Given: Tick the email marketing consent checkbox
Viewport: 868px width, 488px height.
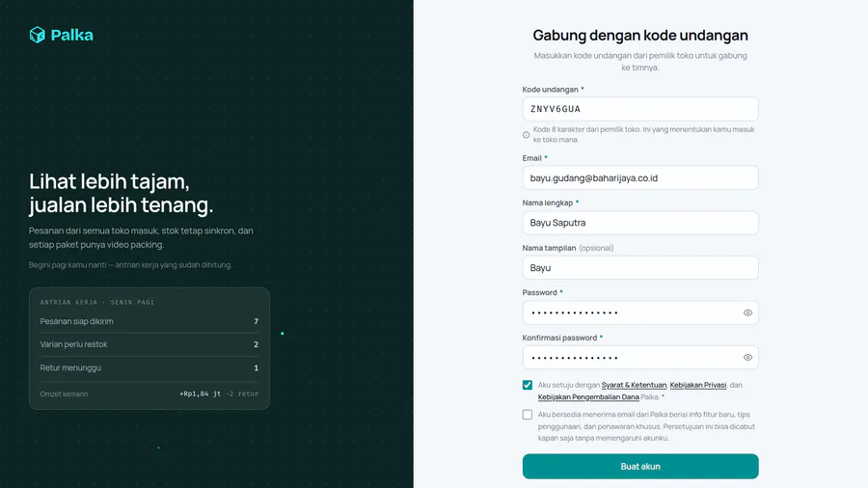Looking at the screenshot, I should 527,415.
